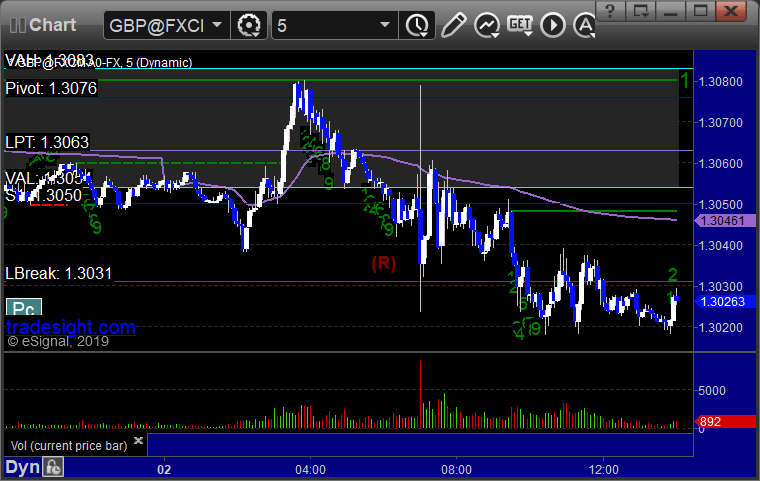The image size is (760, 481).
Task: Click the Dyn time mode label
Action: click(x=22, y=467)
